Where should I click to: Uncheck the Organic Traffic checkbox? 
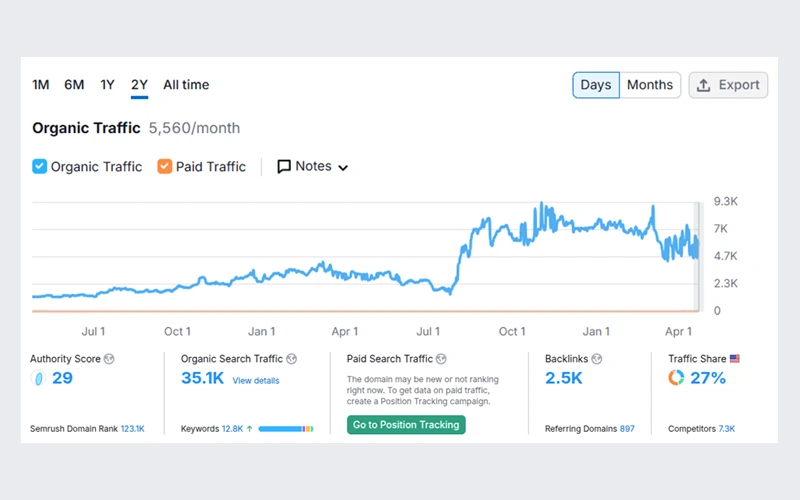pyautogui.click(x=39, y=167)
